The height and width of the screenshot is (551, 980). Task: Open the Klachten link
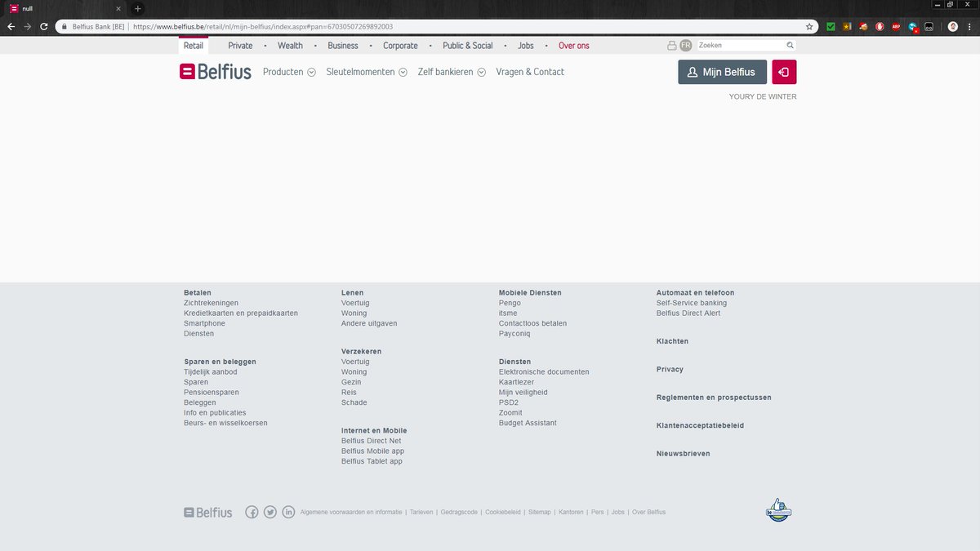(x=672, y=341)
